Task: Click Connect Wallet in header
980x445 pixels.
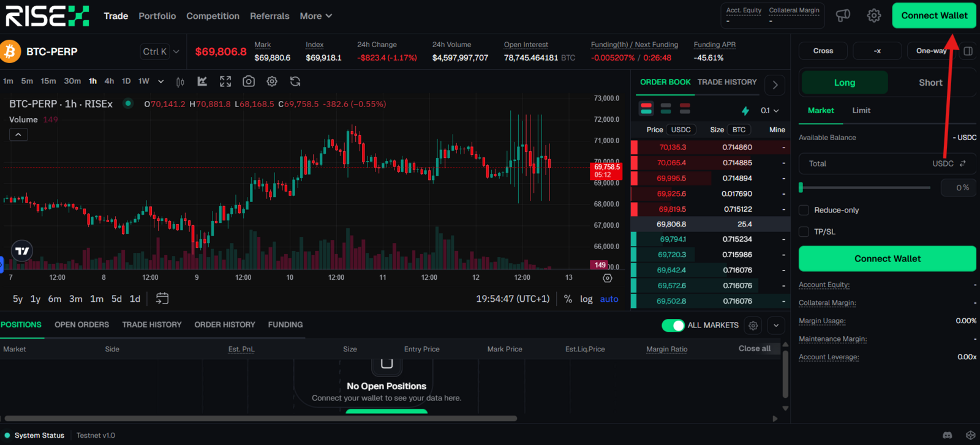Action: [x=934, y=15]
